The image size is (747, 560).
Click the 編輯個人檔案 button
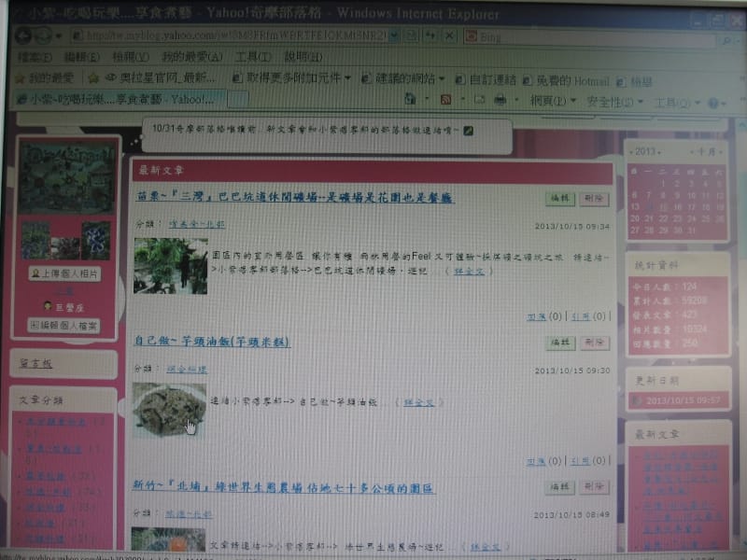tap(63, 326)
